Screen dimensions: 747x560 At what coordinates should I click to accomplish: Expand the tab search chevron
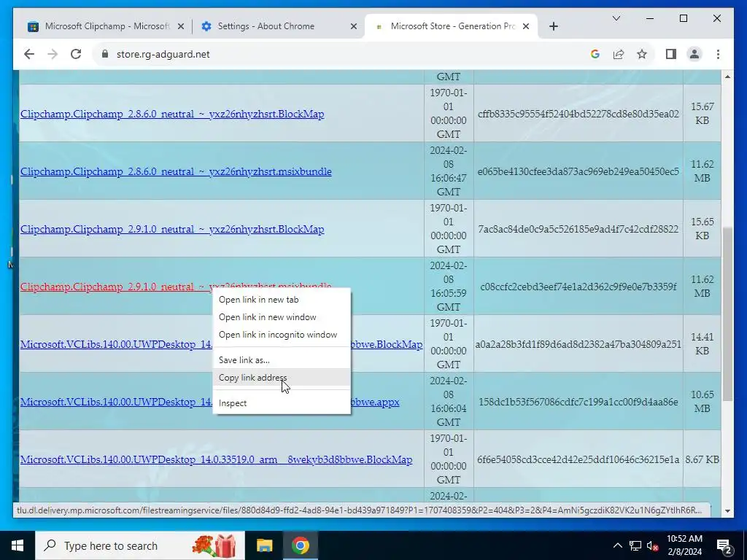pyautogui.click(x=616, y=18)
